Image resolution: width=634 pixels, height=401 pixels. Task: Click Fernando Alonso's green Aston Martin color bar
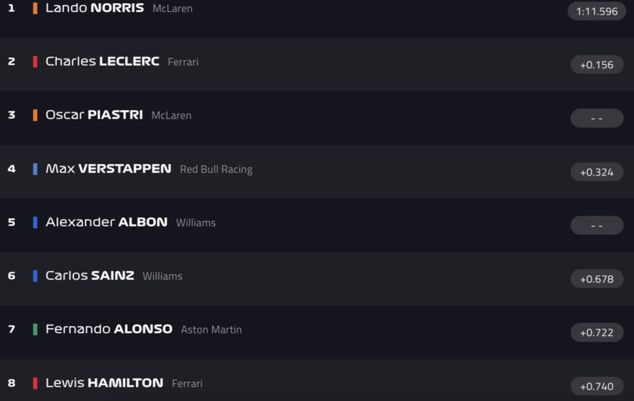35,329
